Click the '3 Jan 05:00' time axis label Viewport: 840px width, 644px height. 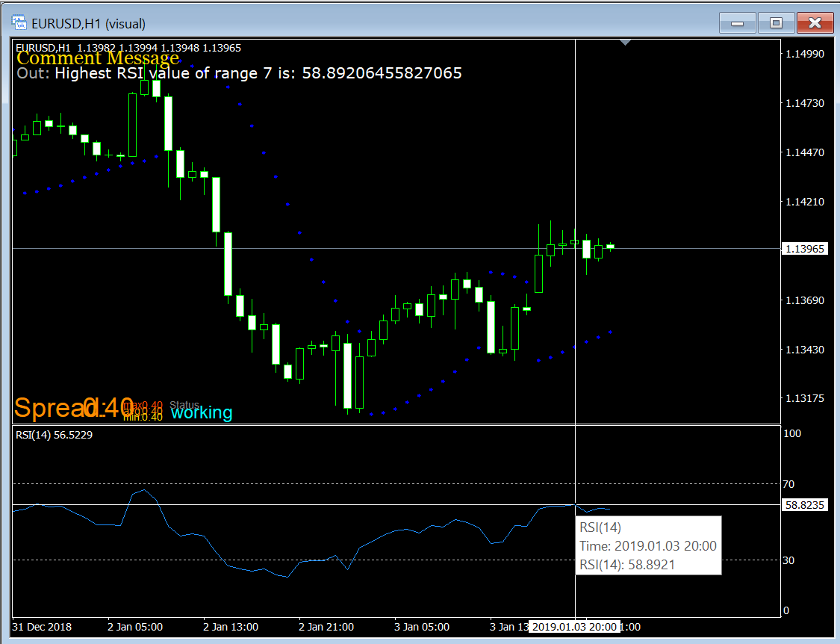coord(422,627)
